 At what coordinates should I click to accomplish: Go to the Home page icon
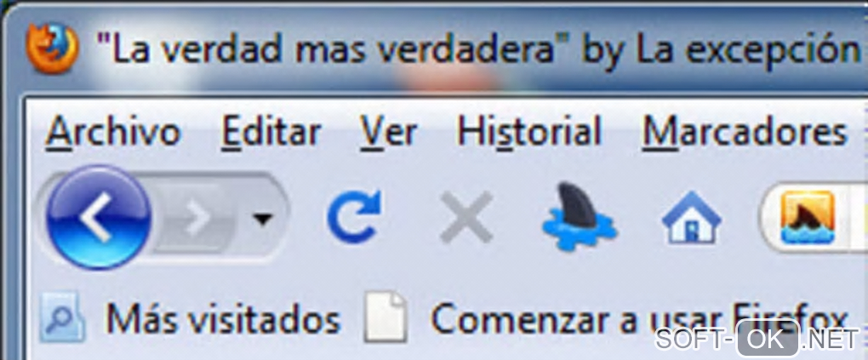point(691,217)
